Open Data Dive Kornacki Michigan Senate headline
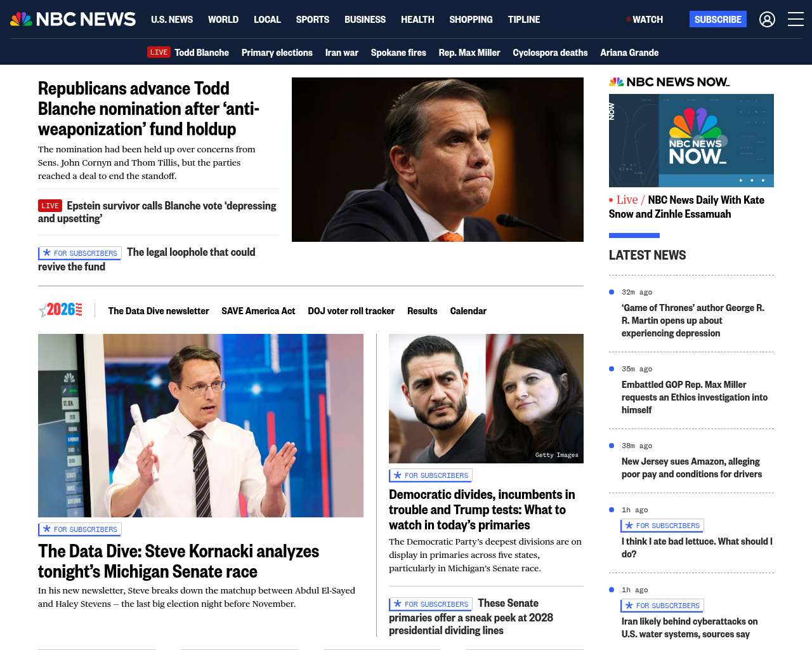The image size is (812, 650). (x=178, y=561)
